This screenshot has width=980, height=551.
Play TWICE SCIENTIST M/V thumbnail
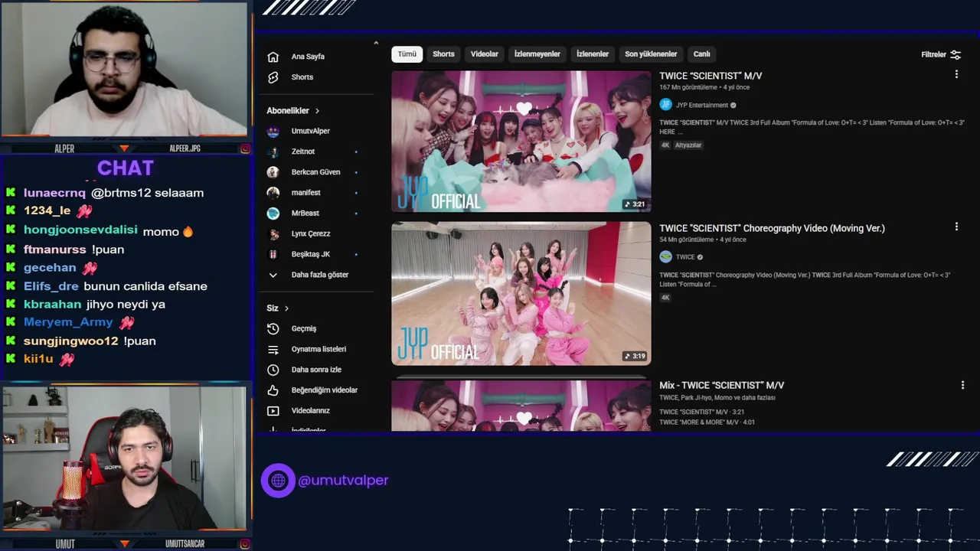point(521,142)
